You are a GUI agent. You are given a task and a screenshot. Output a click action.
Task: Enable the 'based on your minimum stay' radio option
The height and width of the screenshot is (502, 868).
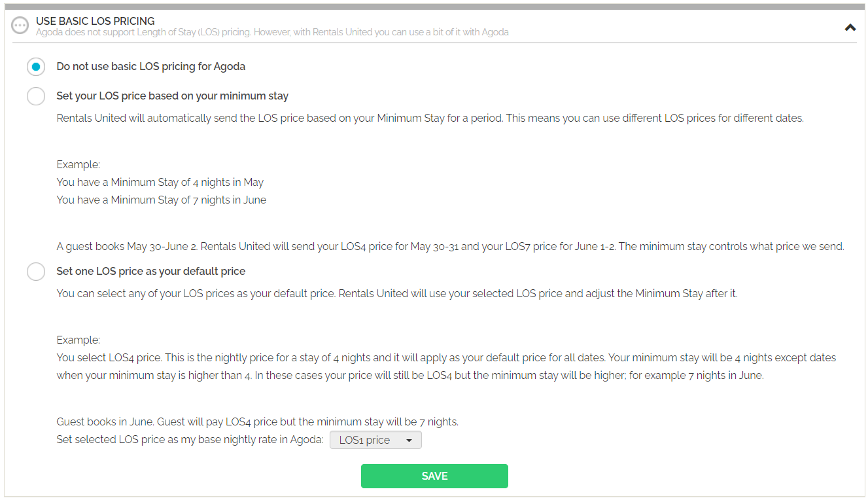(36, 96)
